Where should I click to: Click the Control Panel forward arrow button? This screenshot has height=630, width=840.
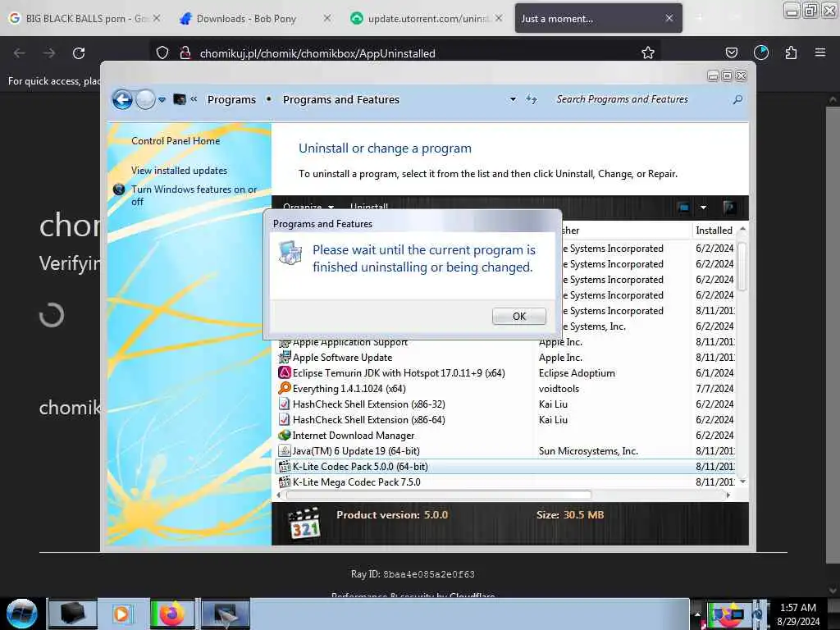pyautogui.click(x=145, y=99)
